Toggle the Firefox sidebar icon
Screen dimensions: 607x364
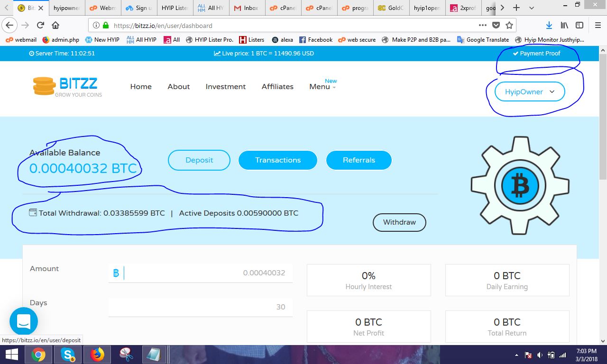[x=579, y=25]
